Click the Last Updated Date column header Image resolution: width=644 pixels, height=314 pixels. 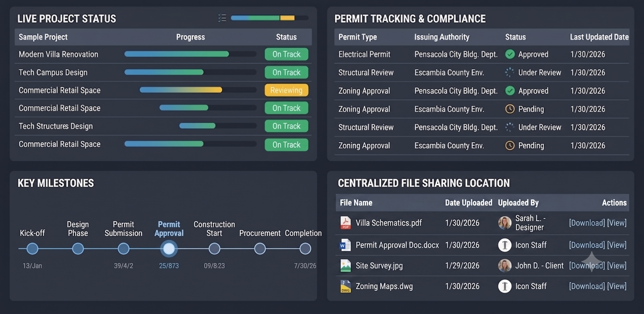(599, 37)
